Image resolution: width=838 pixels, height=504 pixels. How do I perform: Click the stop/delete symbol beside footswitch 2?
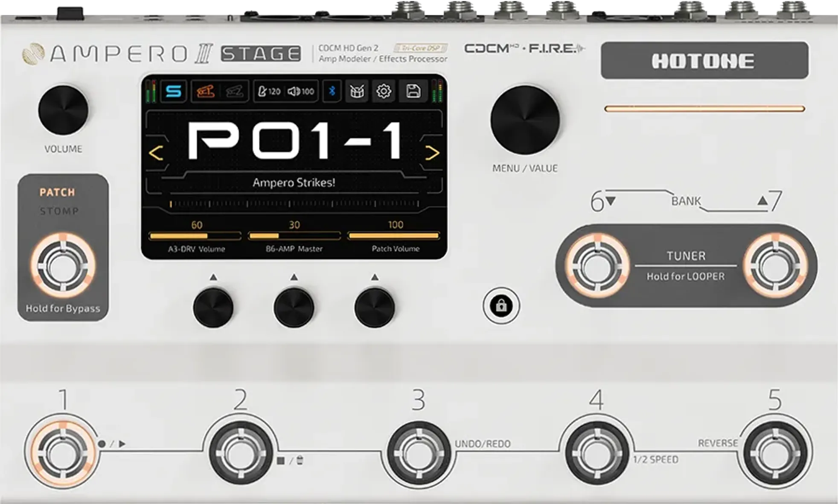(290, 461)
